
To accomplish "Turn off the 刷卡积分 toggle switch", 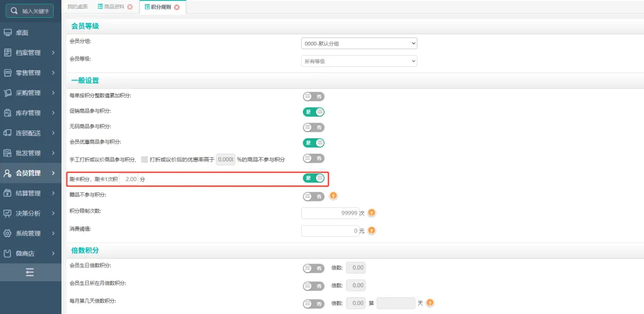I will pos(314,178).
